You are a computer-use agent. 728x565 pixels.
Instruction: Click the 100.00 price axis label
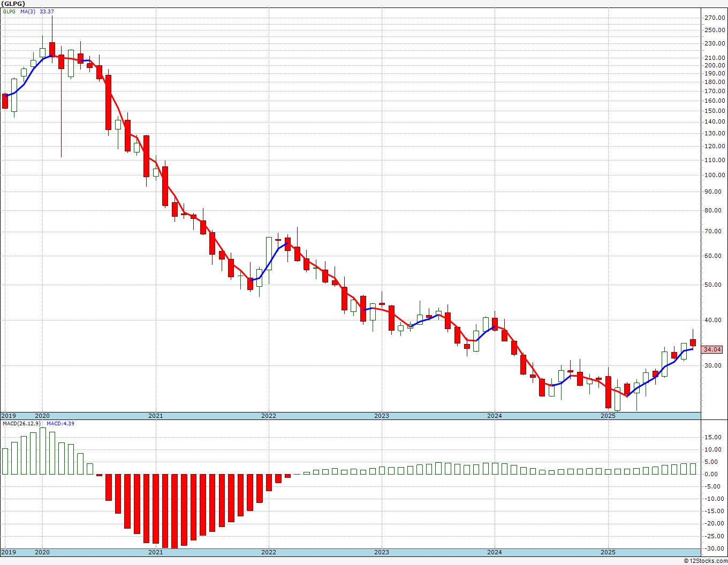tap(715, 175)
